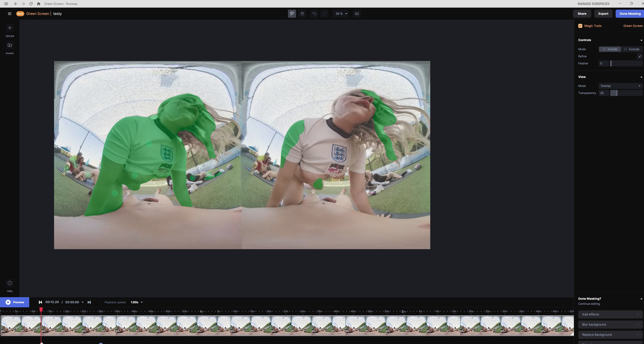This screenshot has height=344, width=644.
Task: Open the Green Screen panel label
Action: (633, 26)
